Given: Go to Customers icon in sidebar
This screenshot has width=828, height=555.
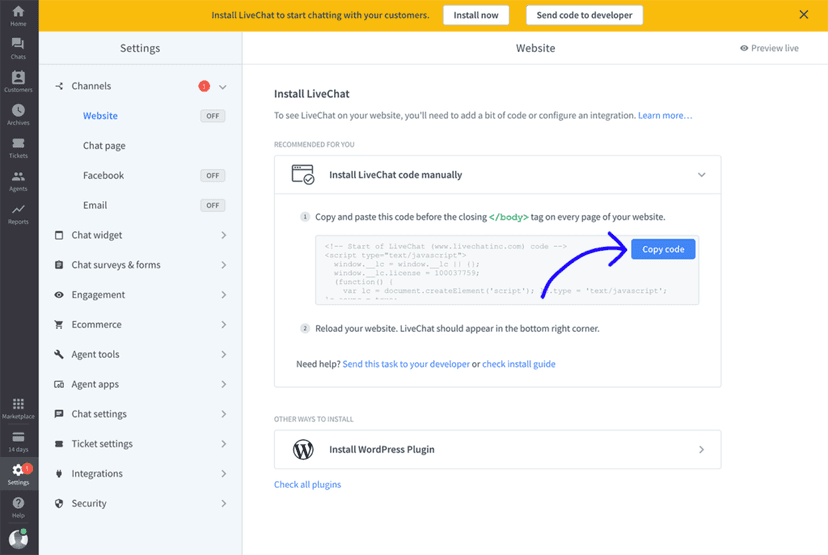Looking at the screenshot, I should tap(18, 81).
